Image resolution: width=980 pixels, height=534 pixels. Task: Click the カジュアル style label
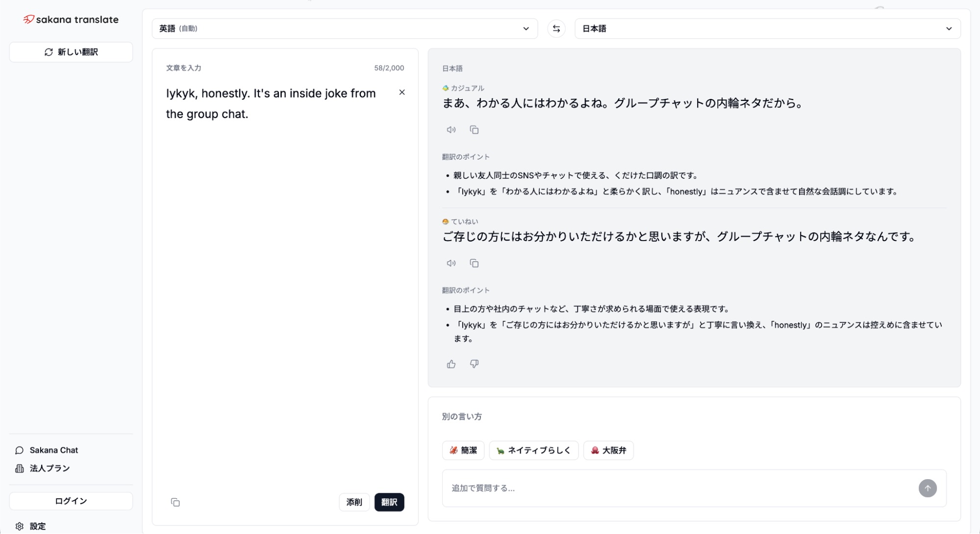(463, 88)
